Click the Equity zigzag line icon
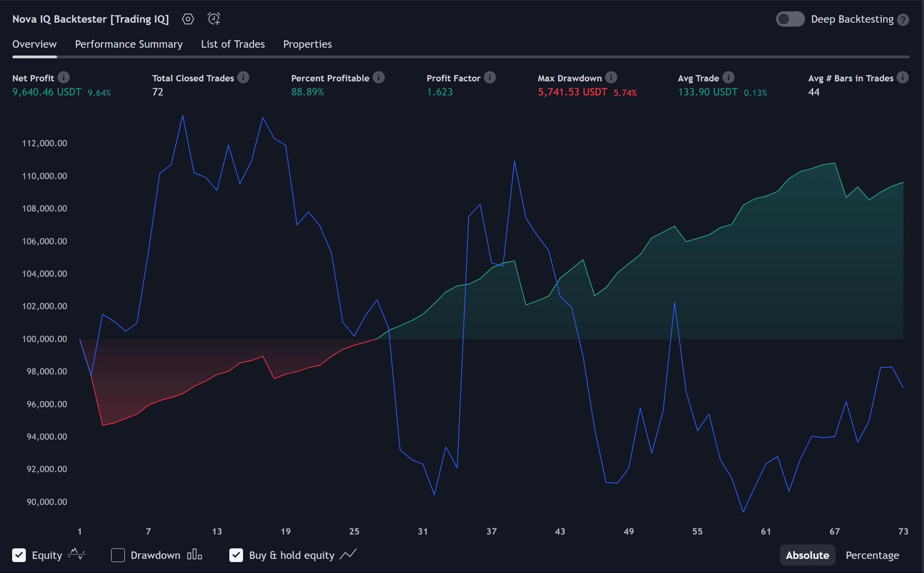Image resolution: width=924 pixels, height=573 pixels. pos(76,554)
